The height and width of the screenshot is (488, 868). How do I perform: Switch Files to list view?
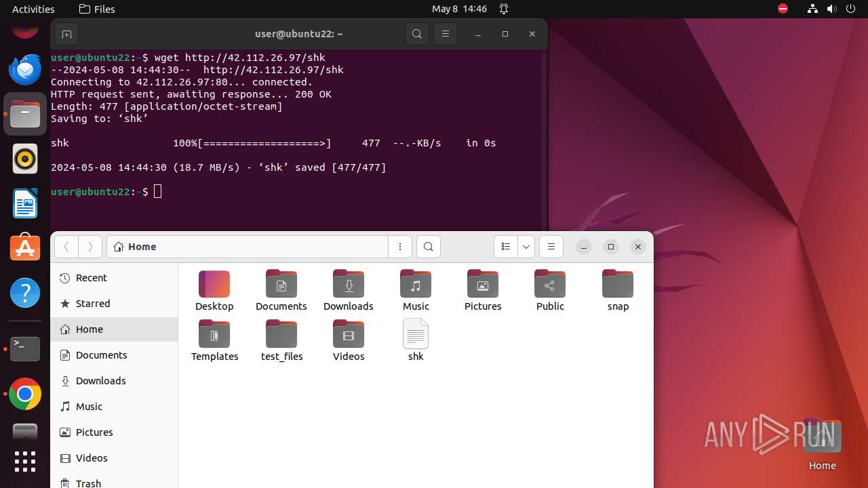(506, 247)
